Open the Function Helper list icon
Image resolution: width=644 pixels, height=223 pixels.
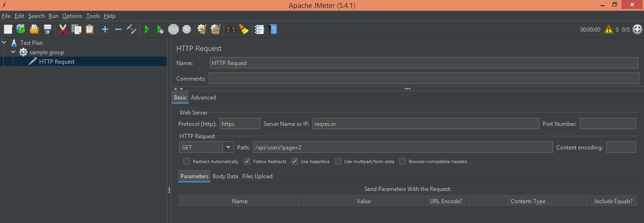coord(259,29)
